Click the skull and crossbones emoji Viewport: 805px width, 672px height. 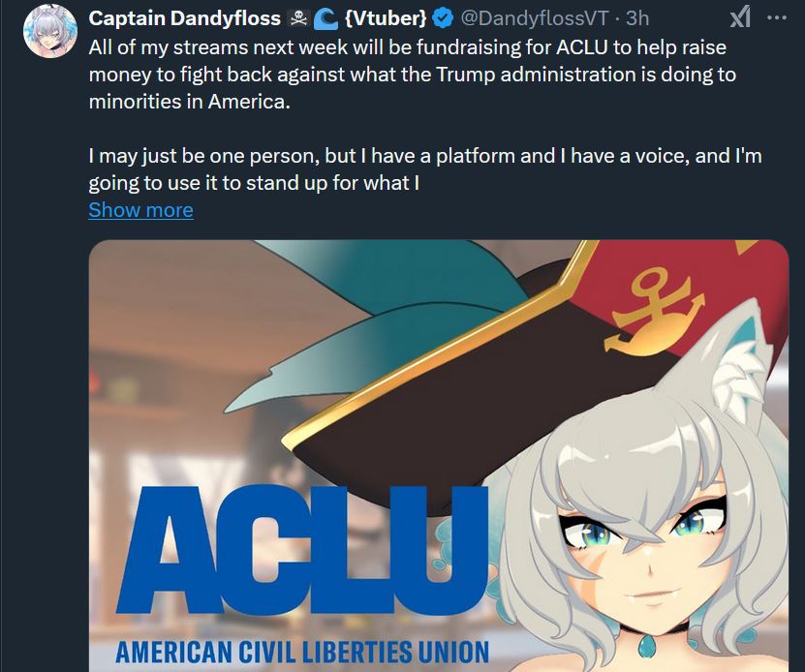coord(298,19)
